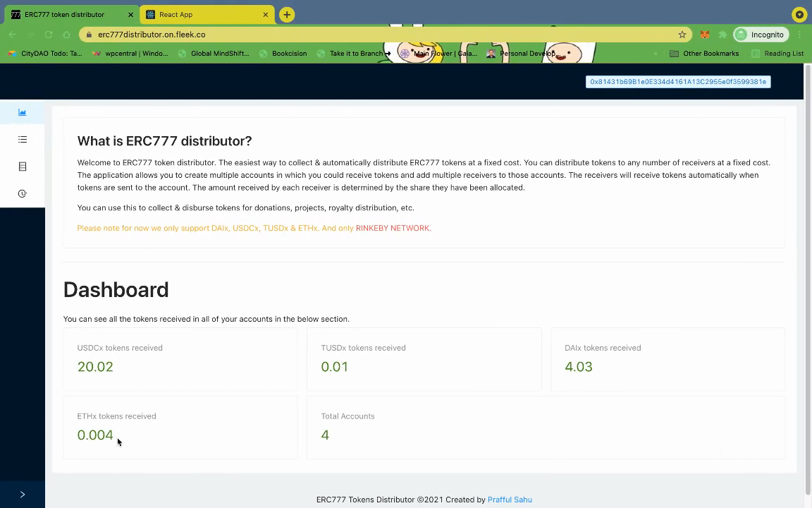The image size is (812, 508).
Task: Open the MetaMask fox extension
Action: pos(705,35)
